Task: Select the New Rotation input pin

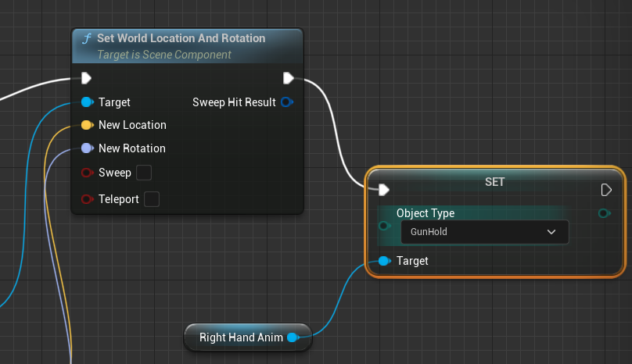Action: 86,148
